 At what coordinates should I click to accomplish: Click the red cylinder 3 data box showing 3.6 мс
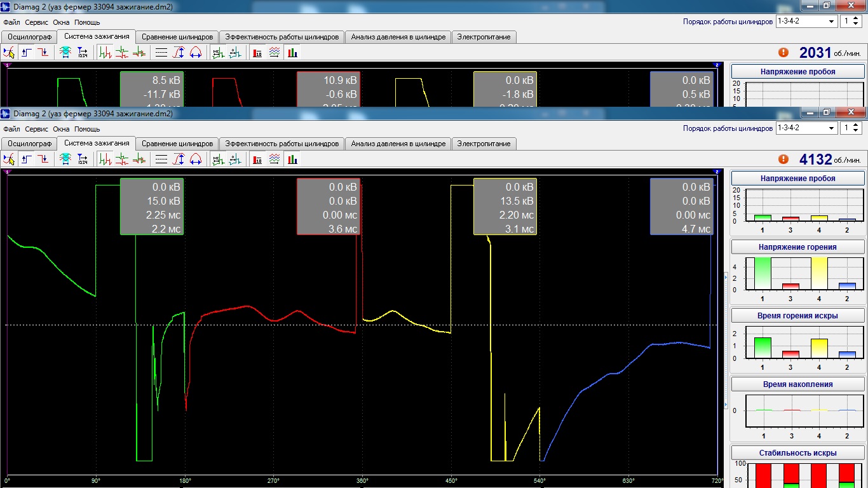[329, 207]
